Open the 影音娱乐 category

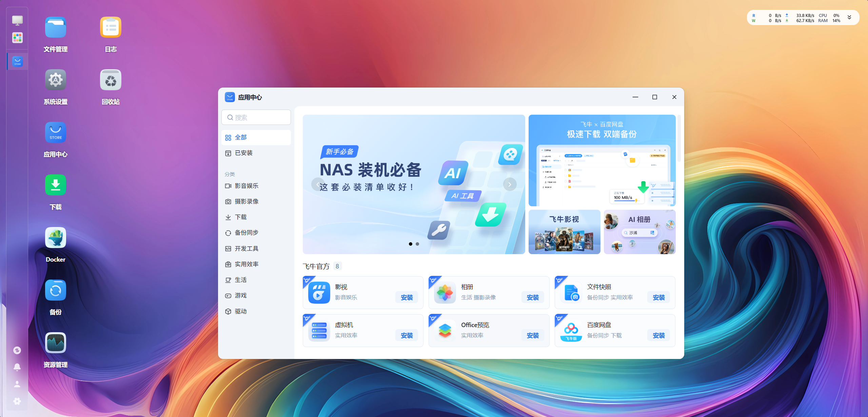click(256, 186)
